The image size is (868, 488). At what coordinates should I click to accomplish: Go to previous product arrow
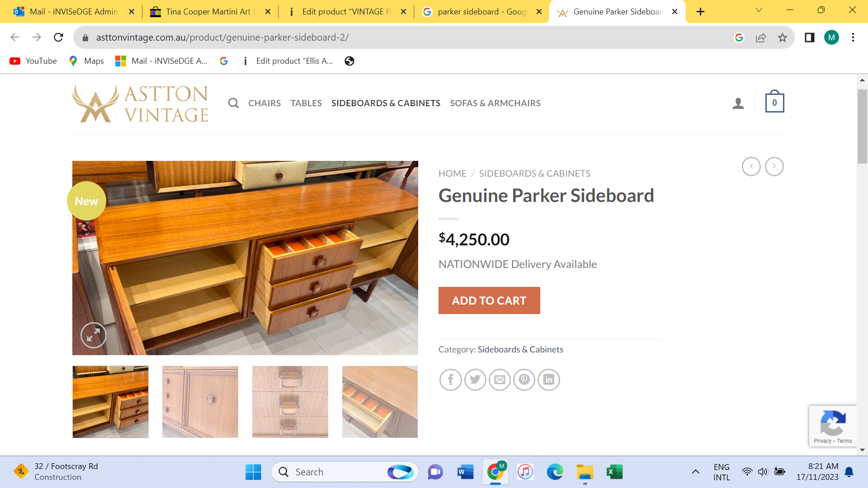[751, 166]
